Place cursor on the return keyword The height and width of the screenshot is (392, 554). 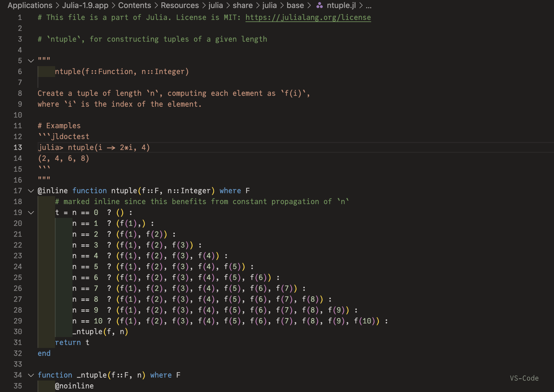68,343
